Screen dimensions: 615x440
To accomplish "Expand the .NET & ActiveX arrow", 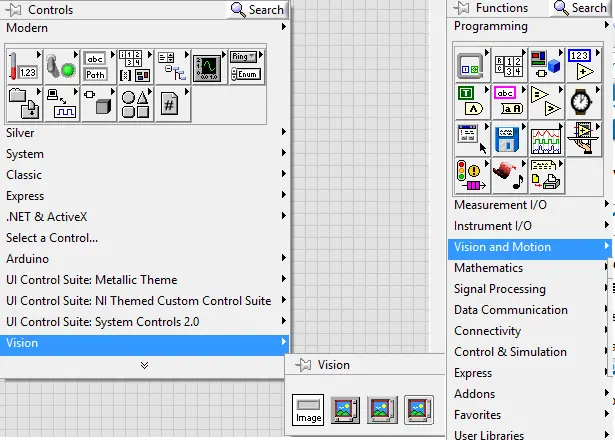I will pos(283,216).
